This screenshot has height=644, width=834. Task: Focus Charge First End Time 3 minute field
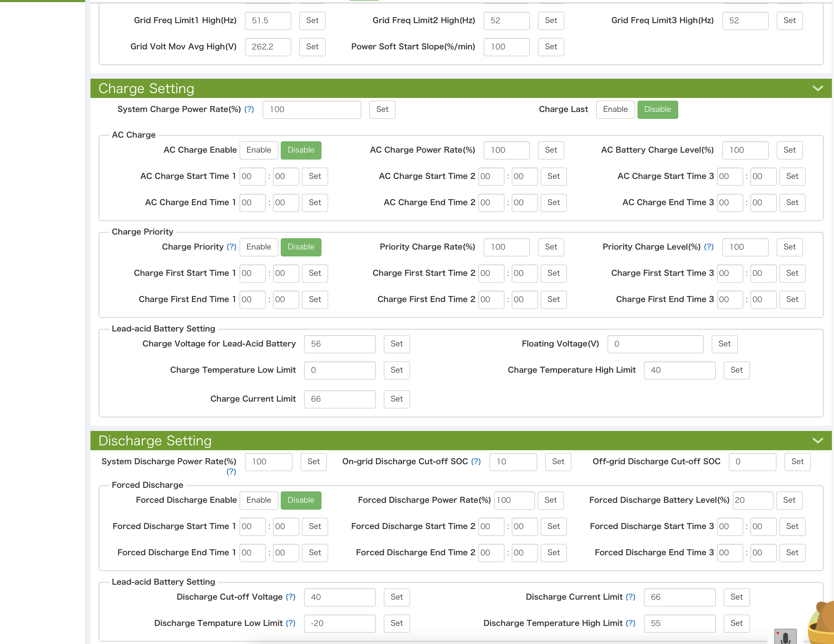[763, 300]
